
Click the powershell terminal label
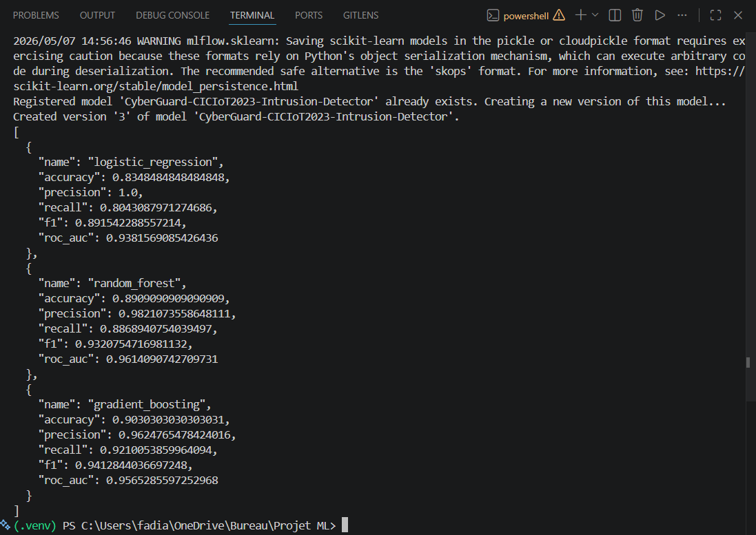pyautogui.click(x=526, y=16)
